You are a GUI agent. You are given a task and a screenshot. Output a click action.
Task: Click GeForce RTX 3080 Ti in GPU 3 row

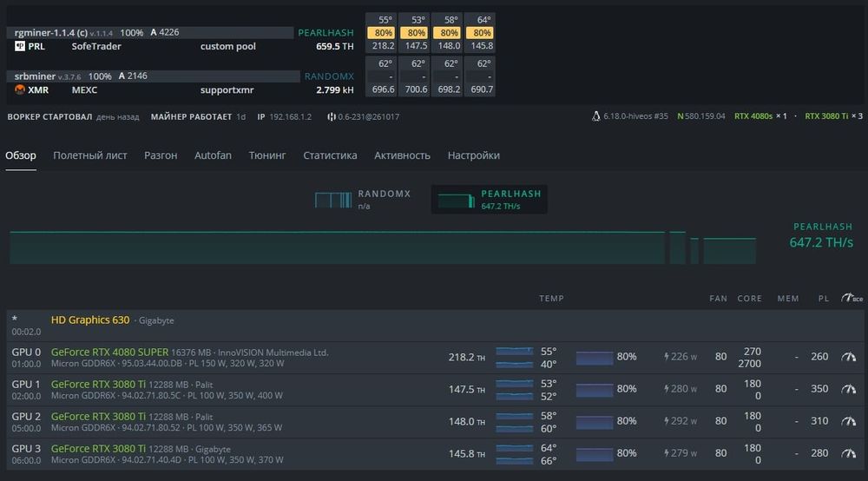99,448
